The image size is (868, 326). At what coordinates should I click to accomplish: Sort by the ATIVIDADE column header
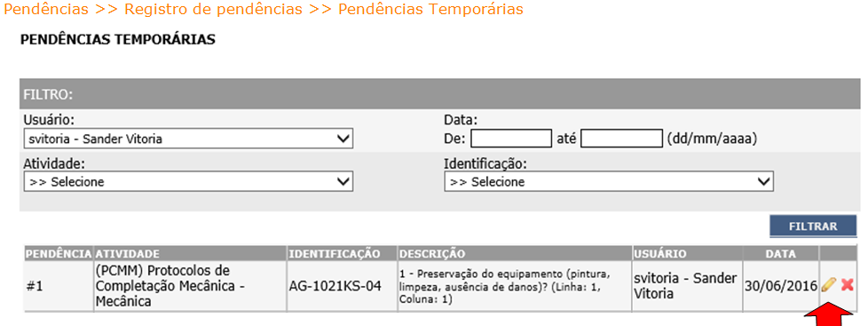pos(128,254)
